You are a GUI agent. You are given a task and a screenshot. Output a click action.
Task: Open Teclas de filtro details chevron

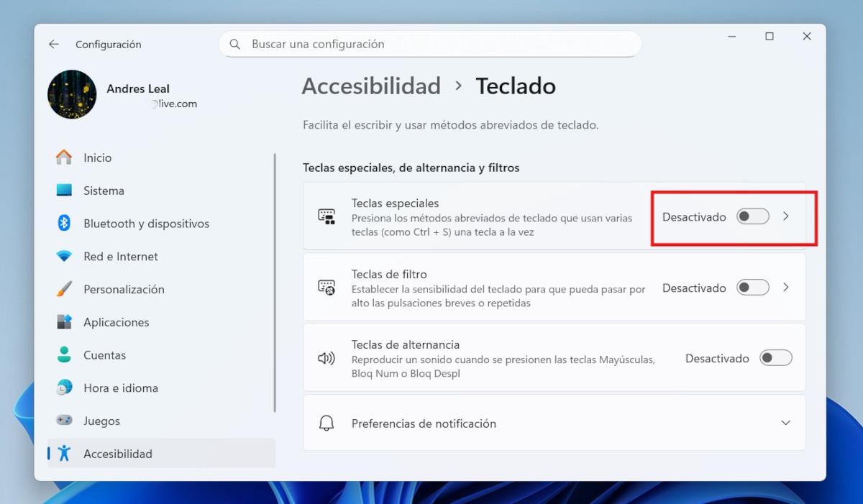786,288
